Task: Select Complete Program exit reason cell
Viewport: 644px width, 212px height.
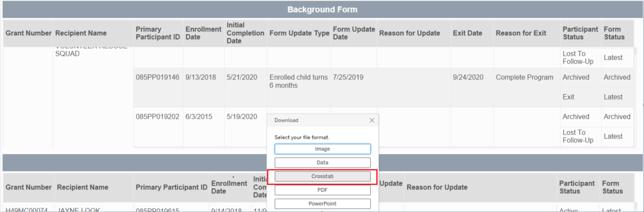Action: [x=525, y=77]
